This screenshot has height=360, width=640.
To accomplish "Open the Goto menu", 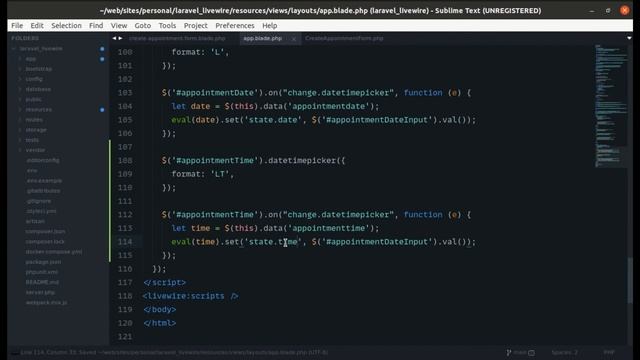I will [142, 25].
